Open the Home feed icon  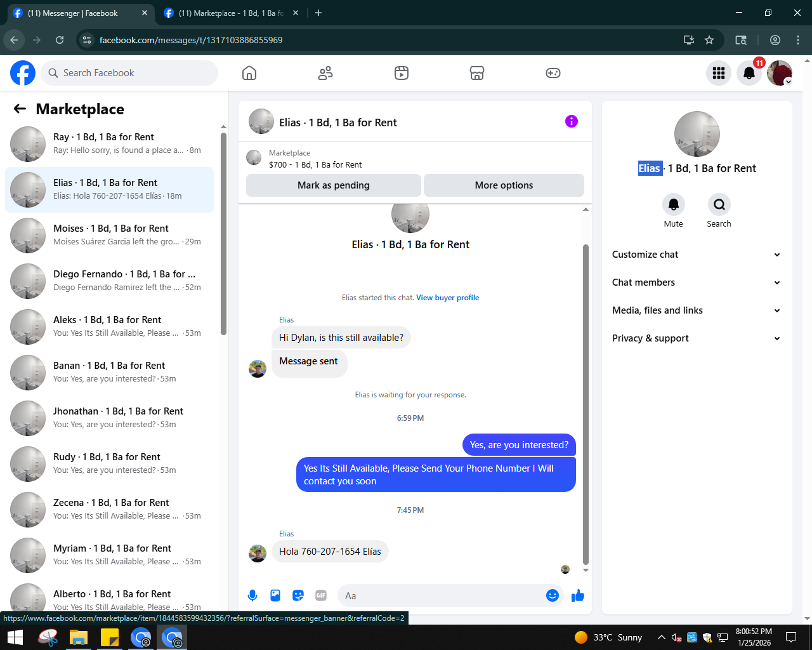point(249,73)
